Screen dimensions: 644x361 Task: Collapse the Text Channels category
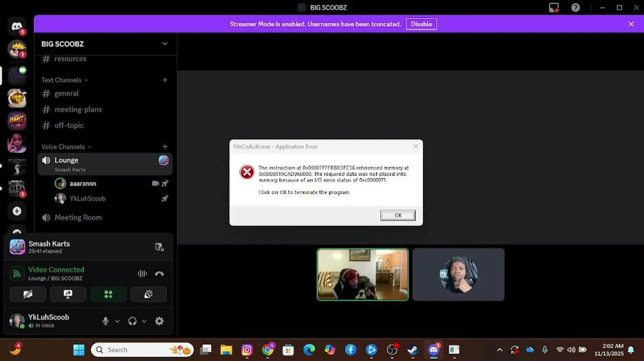[x=64, y=80]
